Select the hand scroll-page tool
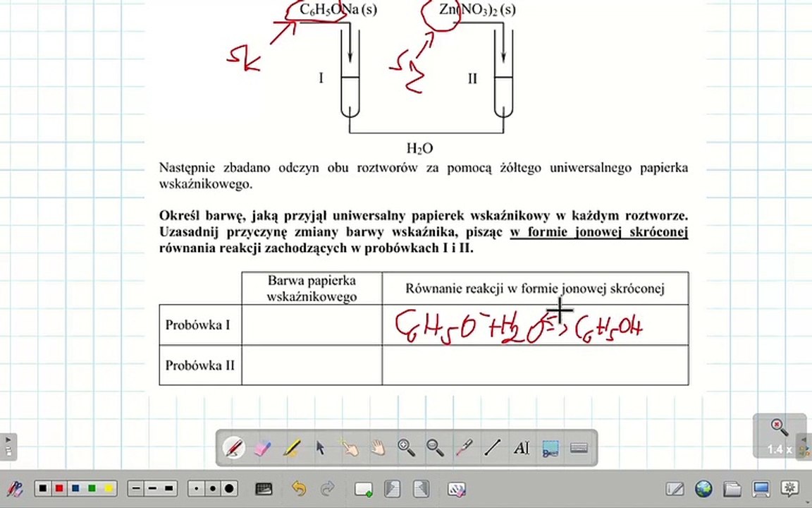Image resolution: width=812 pixels, height=508 pixels. (x=378, y=447)
